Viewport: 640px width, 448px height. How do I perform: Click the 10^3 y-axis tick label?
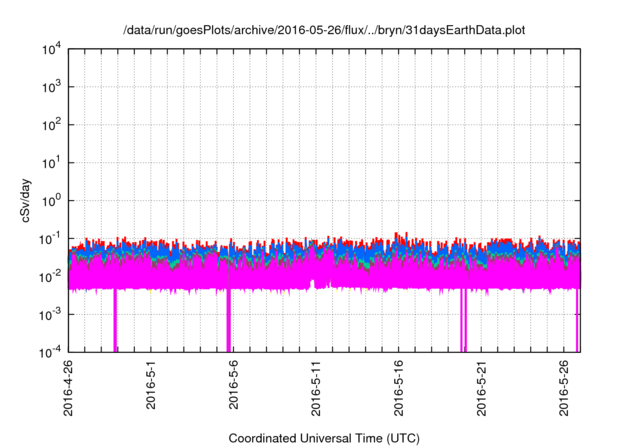51,87
